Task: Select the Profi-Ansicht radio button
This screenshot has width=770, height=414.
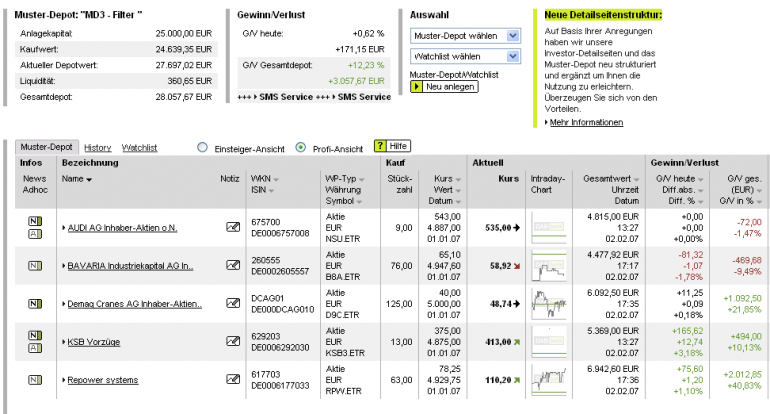Action: pos(301,147)
